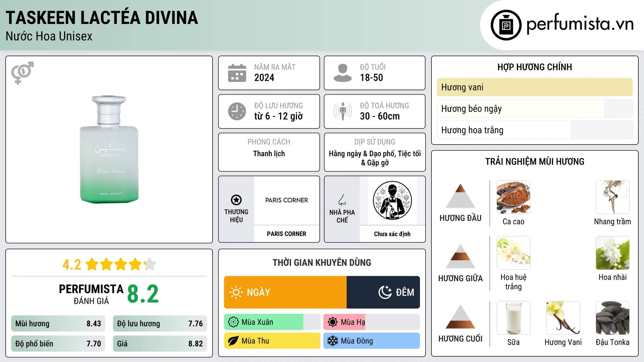Click the perfumista bottle logo icon
Screen dimensions: 644x362
[x=506, y=25]
